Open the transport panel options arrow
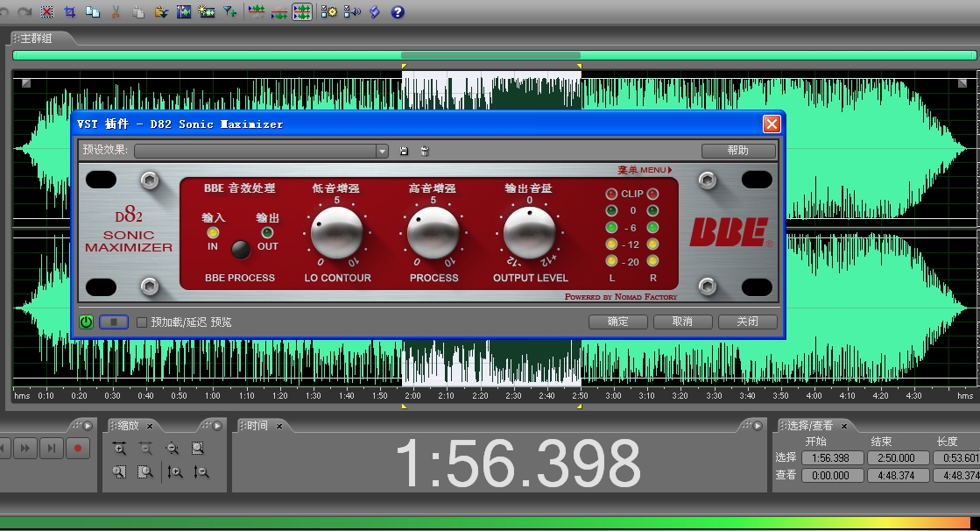Image resolution: width=980 pixels, height=531 pixels. [x=88, y=426]
